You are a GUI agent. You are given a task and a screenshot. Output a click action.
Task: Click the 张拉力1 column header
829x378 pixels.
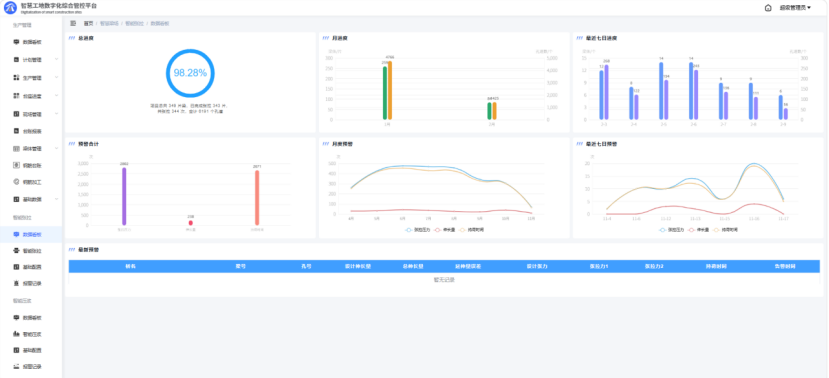[599, 266]
